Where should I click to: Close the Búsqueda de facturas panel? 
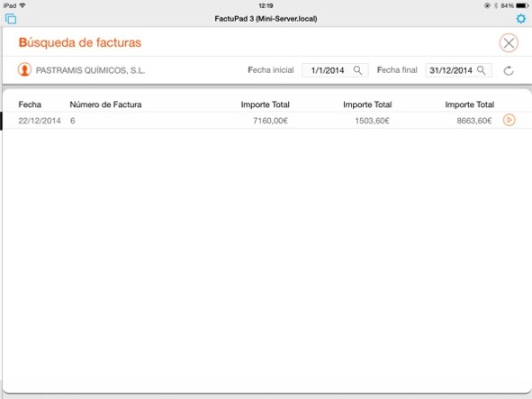509,43
